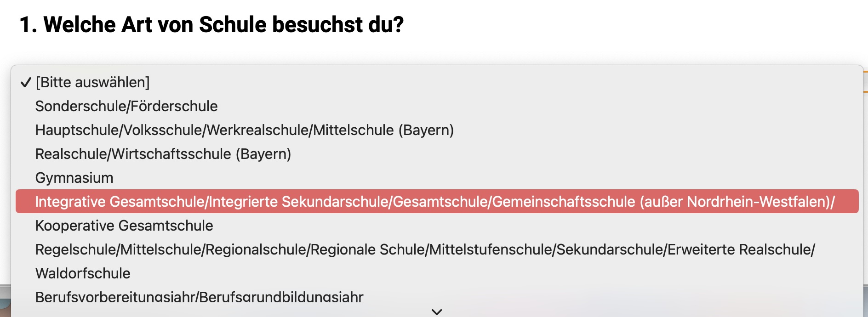The image size is (868, 317).
Task: Choose Waldorfschule from dropdown
Action: point(437,273)
